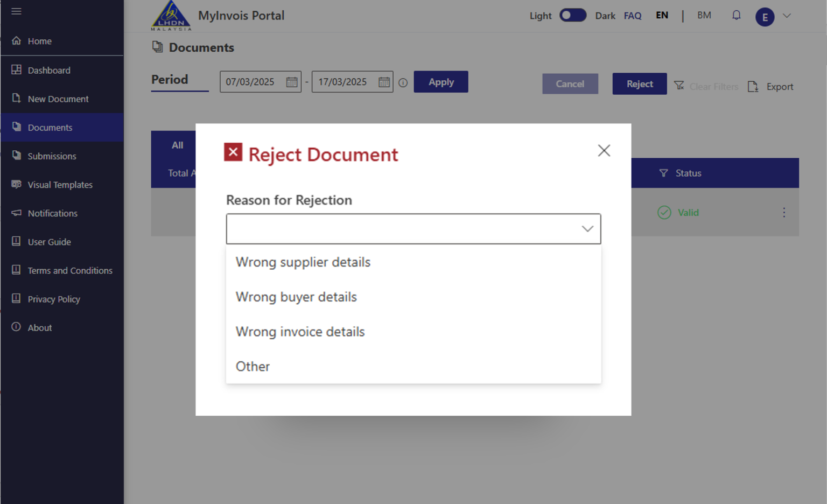Open start date calendar picker icon
The height and width of the screenshot is (504, 827).
292,82
